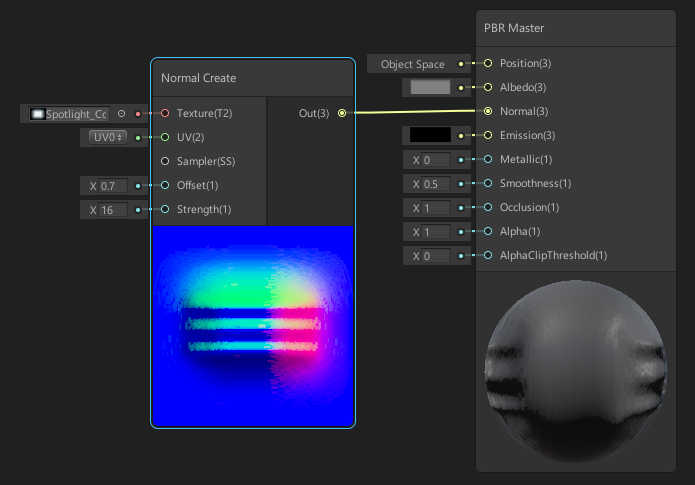Click the Sampler(SS) input port

165,161
